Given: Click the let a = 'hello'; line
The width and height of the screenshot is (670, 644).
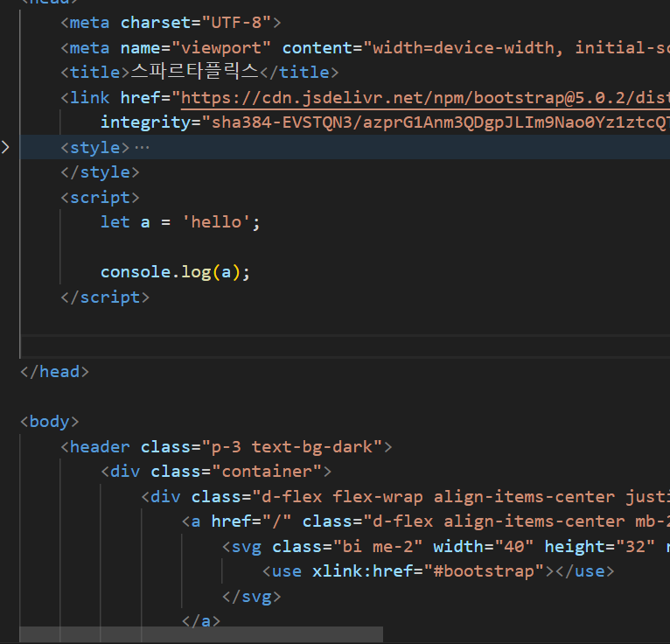Looking at the screenshot, I should point(180,222).
